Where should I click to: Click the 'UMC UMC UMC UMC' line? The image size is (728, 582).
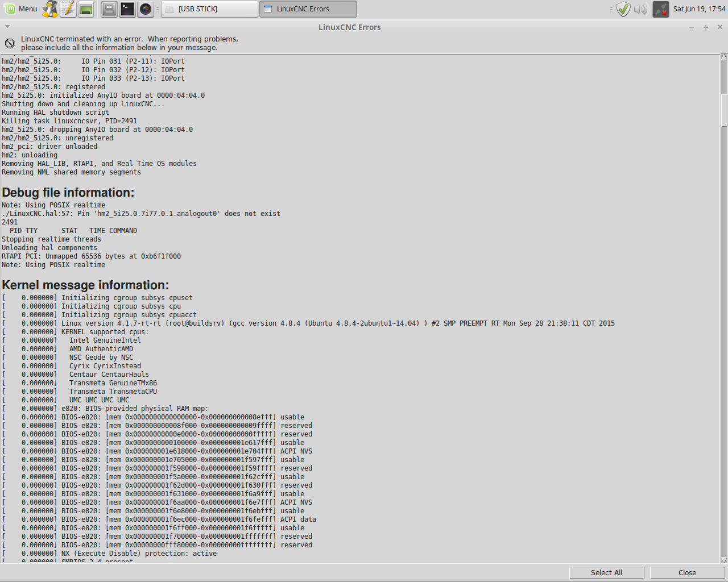point(65,400)
